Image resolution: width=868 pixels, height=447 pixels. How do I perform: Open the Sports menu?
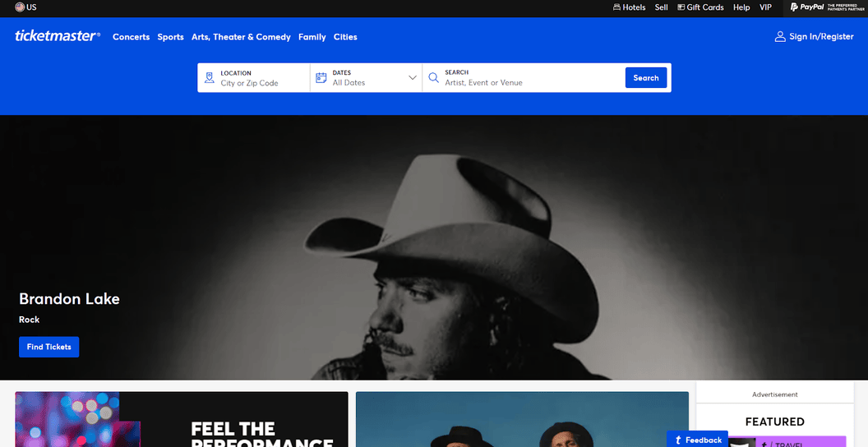(170, 37)
